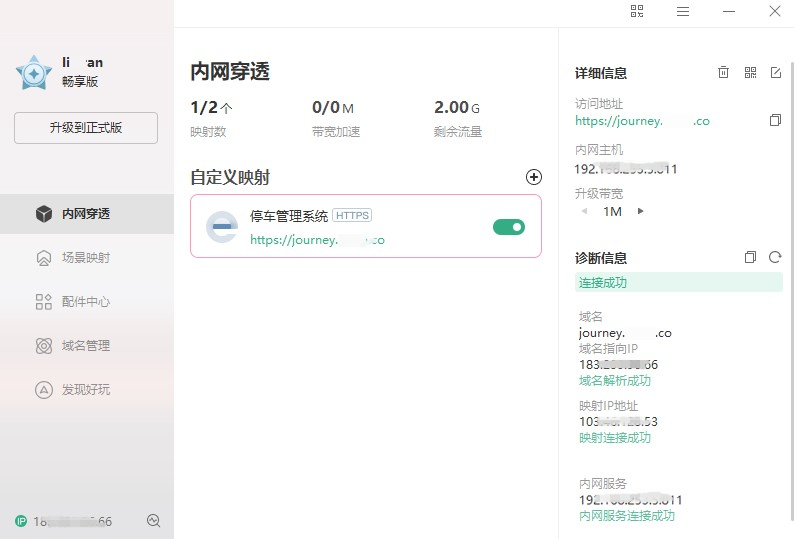794x539 pixels.
Task: Click the 畅享版 account tier label
Action: 80,82
